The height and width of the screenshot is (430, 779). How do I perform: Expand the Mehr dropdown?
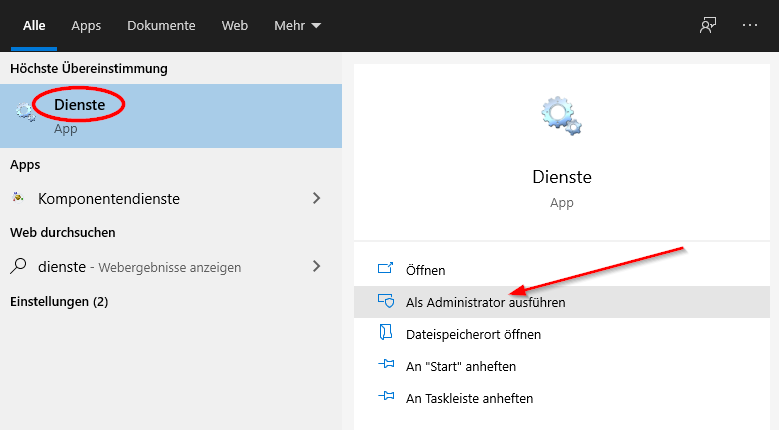point(297,25)
